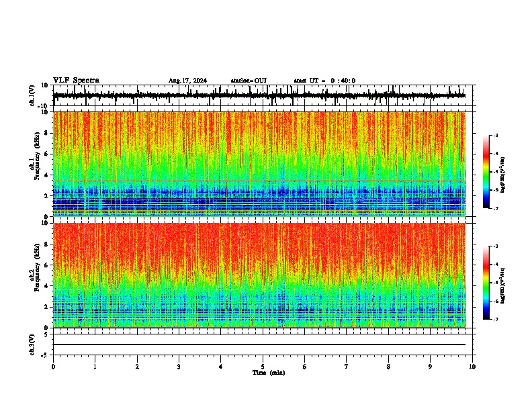Viewport: 532px width, 411px height.
Task: Click the start UT time label
Action: pos(324,81)
